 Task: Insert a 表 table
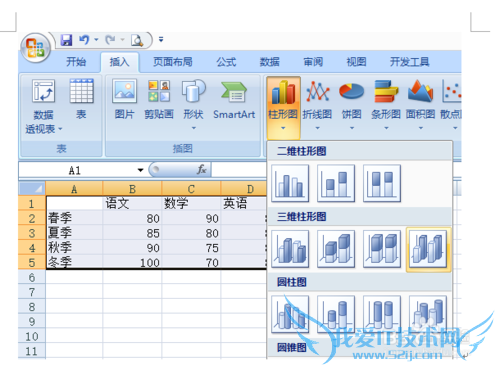(x=81, y=99)
